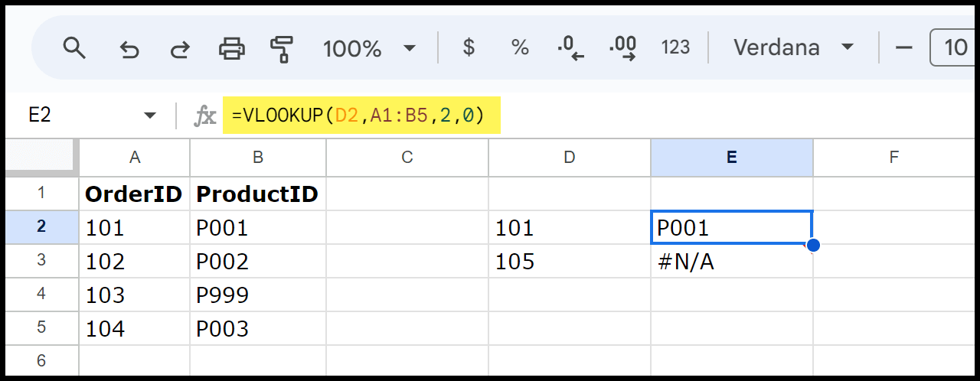Decrease decimal places
Screen dimensions: 980x381
tap(570, 48)
